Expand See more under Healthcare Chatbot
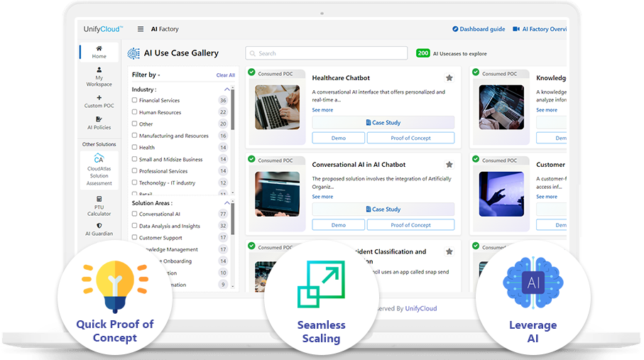644x360 pixels. [x=322, y=110]
